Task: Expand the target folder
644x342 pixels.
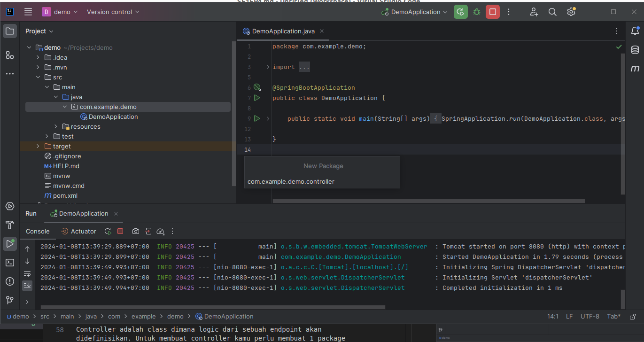Action: pos(38,146)
